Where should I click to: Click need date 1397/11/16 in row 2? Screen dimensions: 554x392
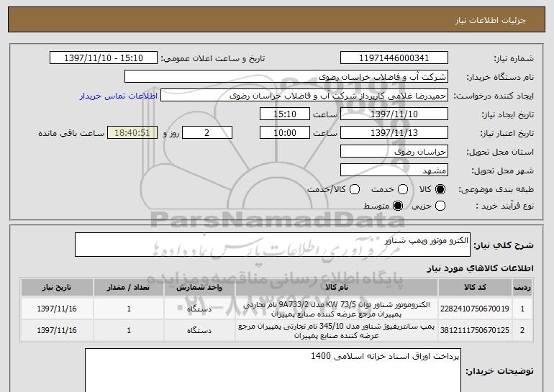click(57, 330)
